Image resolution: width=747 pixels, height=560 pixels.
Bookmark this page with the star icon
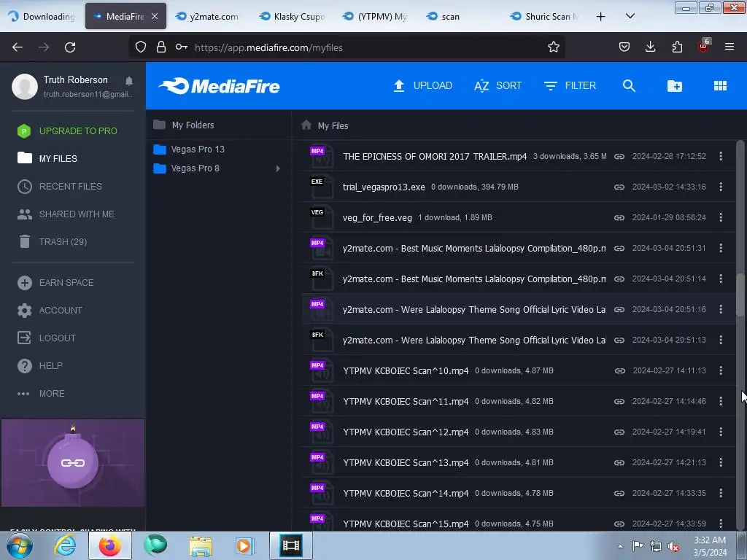tap(553, 47)
